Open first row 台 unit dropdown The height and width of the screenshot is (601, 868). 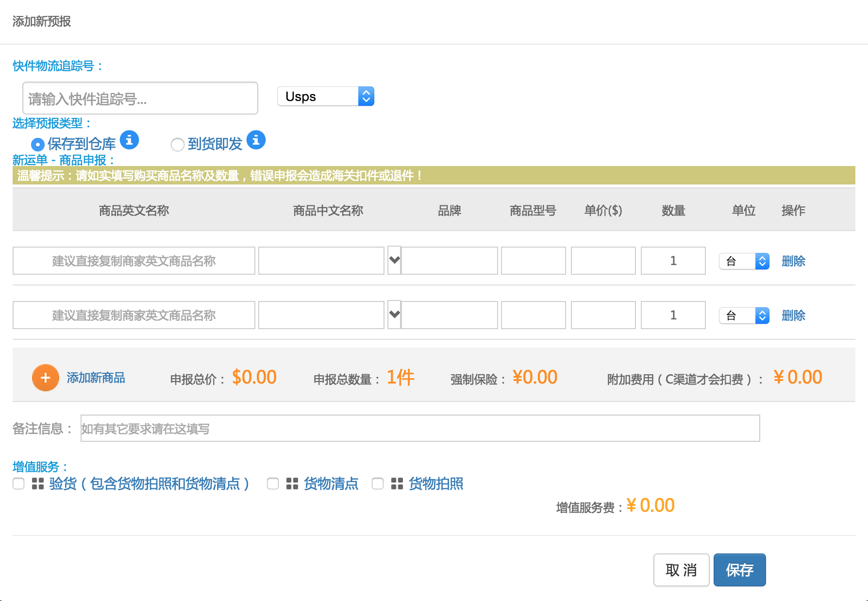point(744,261)
